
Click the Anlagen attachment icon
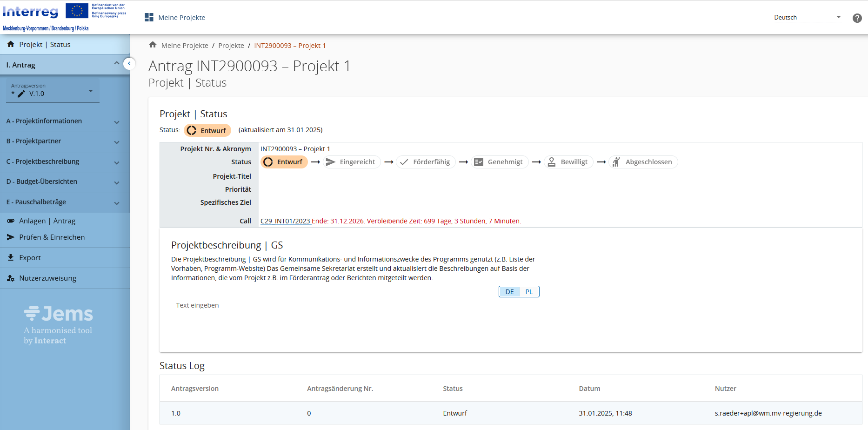tap(11, 221)
